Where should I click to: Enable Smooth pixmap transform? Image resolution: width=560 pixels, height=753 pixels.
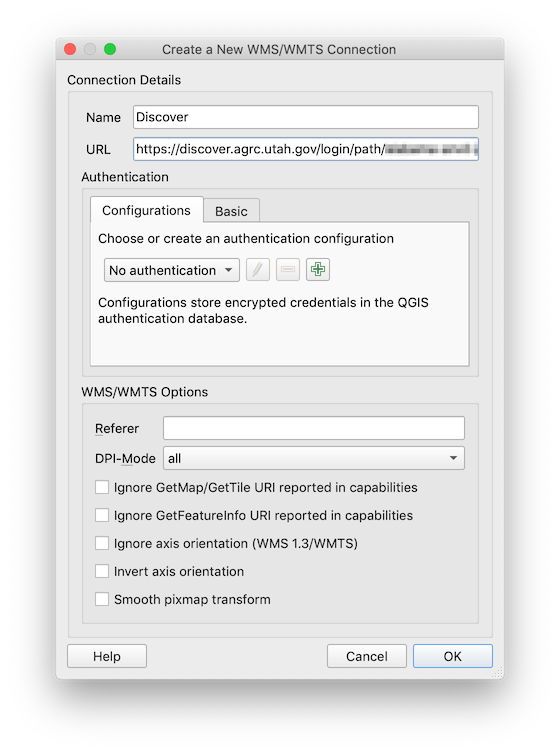(x=102, y=599)
